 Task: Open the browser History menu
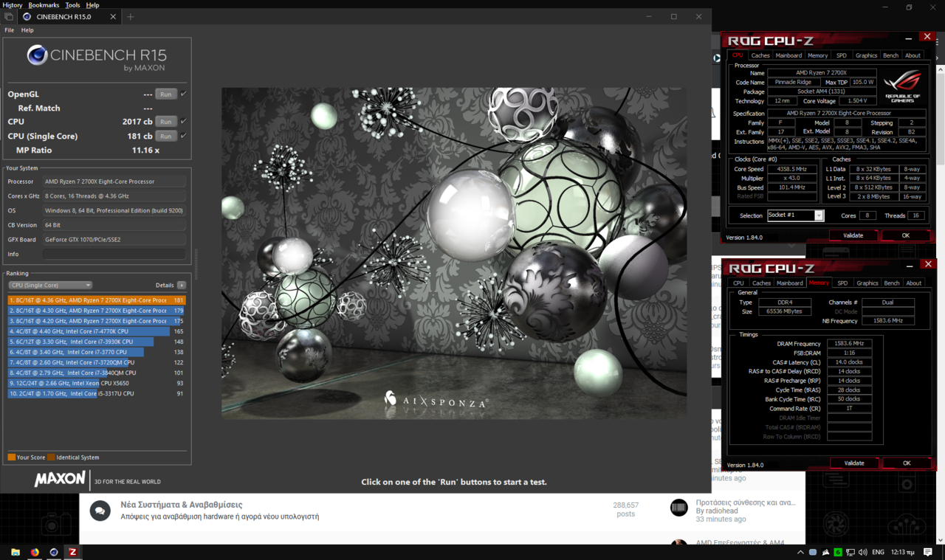(13, 5)
